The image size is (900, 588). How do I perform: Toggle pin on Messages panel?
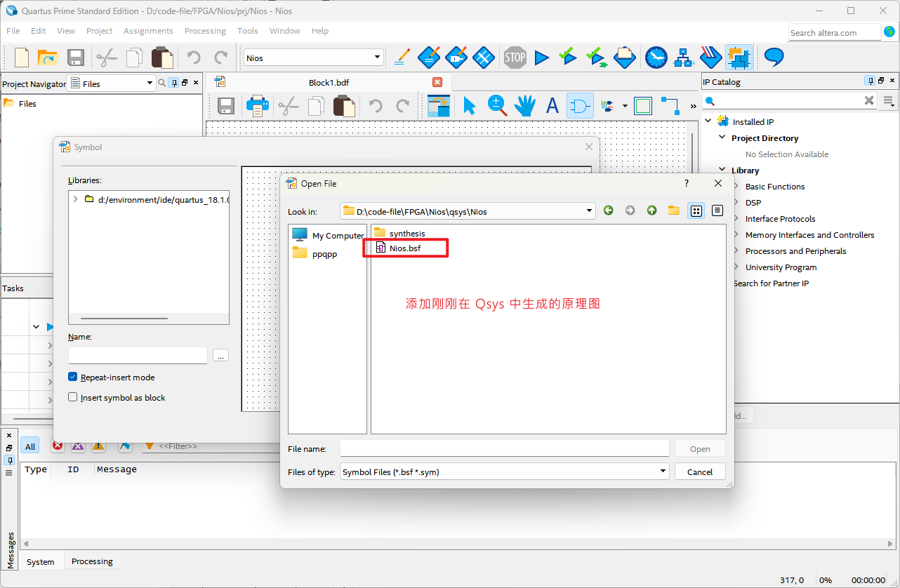click(x=9, y=460)
